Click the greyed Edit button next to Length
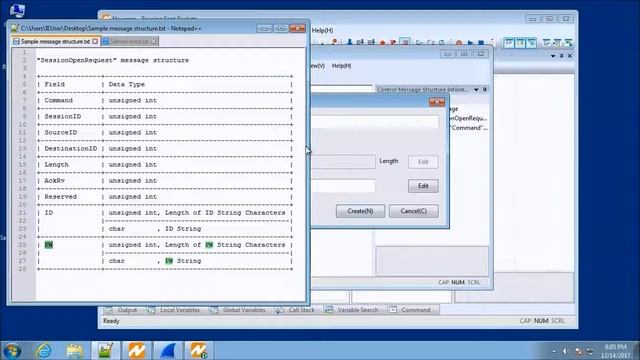 423,162
